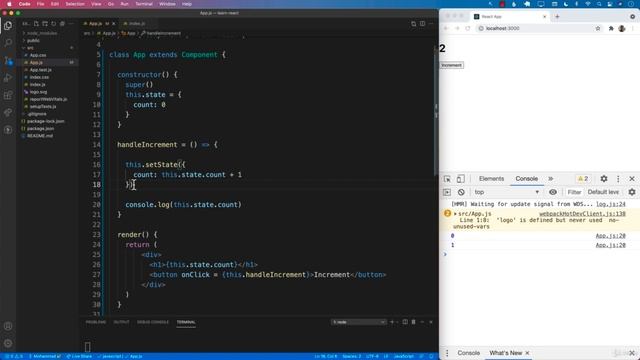
Task: Show more DevTools tabs chevron
Action: [x=551, y=179]
